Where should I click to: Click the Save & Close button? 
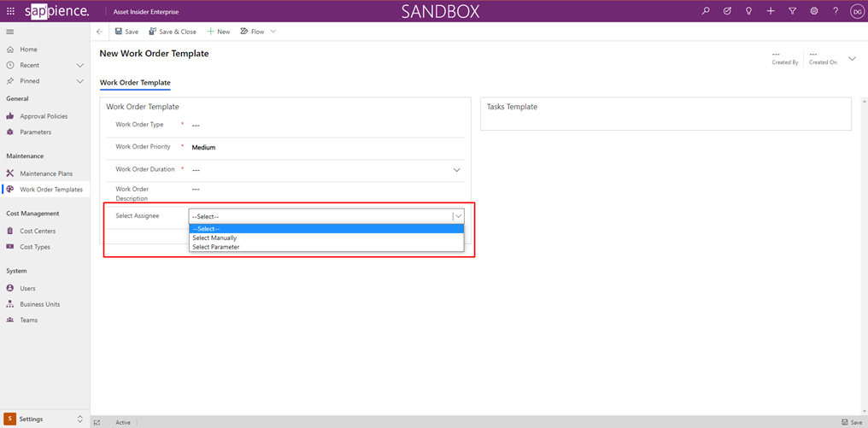pyautogui.click(x=173, y=32)
